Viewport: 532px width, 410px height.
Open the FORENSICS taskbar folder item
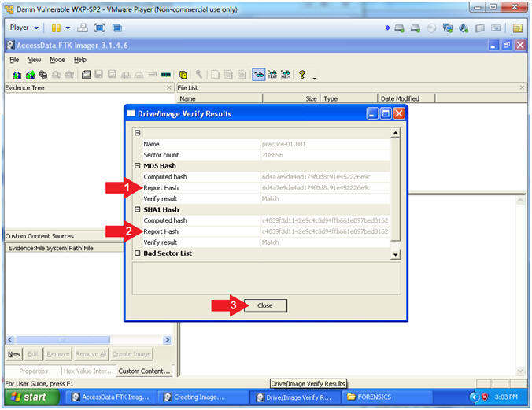tap(386, 397)
